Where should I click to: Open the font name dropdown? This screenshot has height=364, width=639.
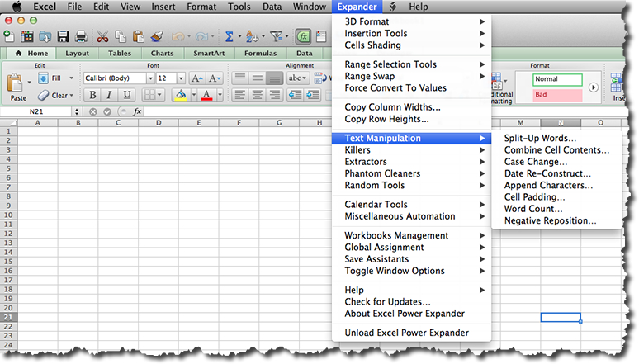coord(150,78)
